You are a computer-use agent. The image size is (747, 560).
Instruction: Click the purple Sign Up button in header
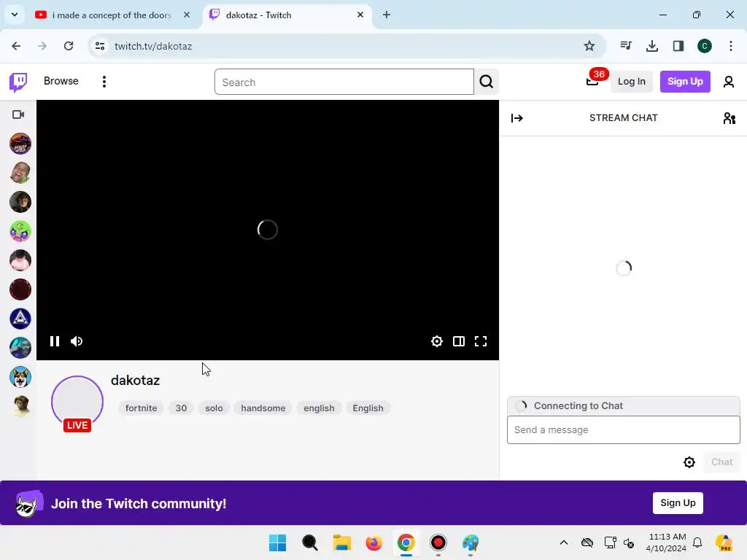click(684, 82)
